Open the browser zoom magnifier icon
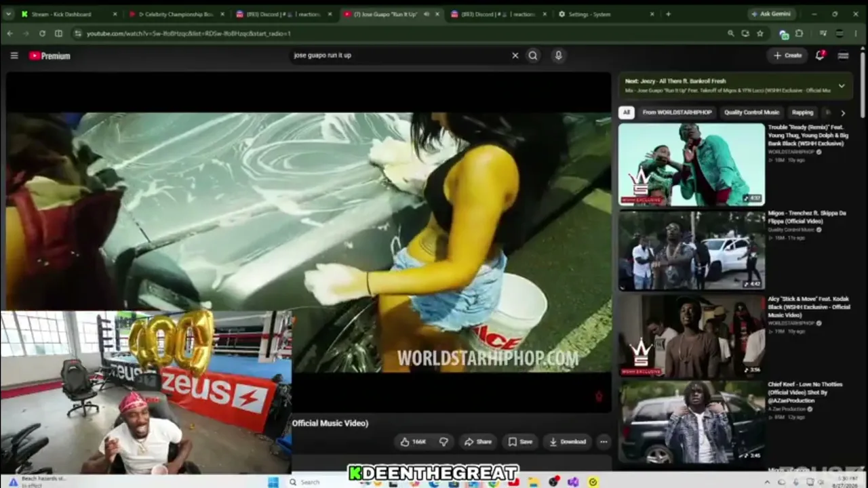 click(730, 33)
